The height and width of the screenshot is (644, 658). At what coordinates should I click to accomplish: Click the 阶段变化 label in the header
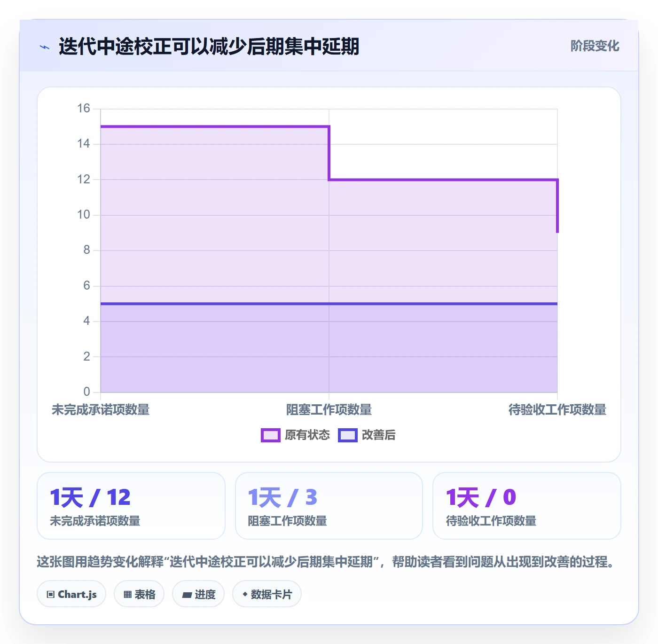click(595, 46)
